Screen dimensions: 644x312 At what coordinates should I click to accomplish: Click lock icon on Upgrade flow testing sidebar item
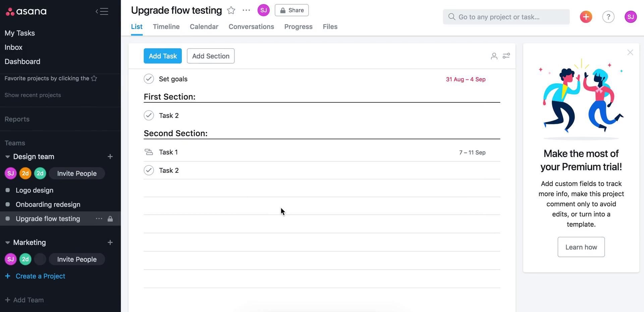pyautogui.click(x=110, y=219)
